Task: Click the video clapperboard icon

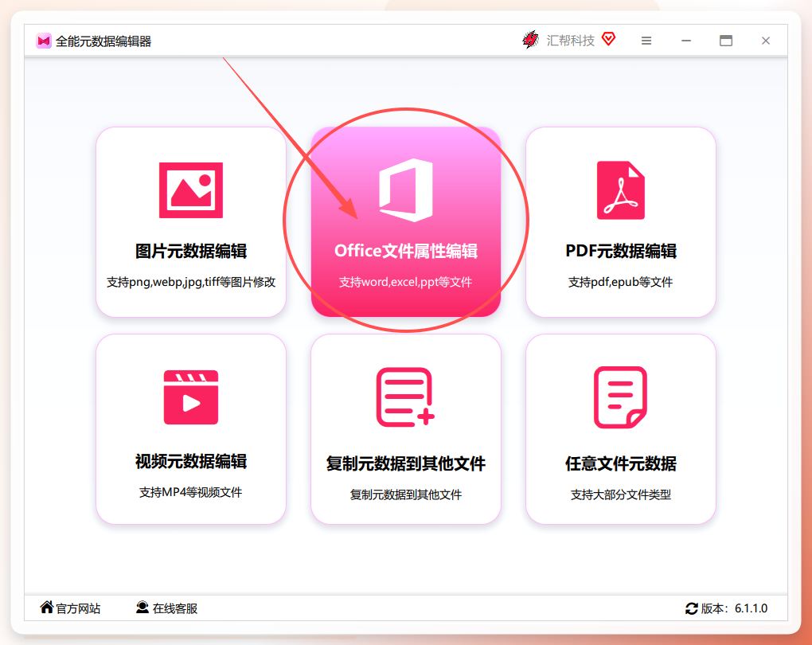Action: point(190,397)
